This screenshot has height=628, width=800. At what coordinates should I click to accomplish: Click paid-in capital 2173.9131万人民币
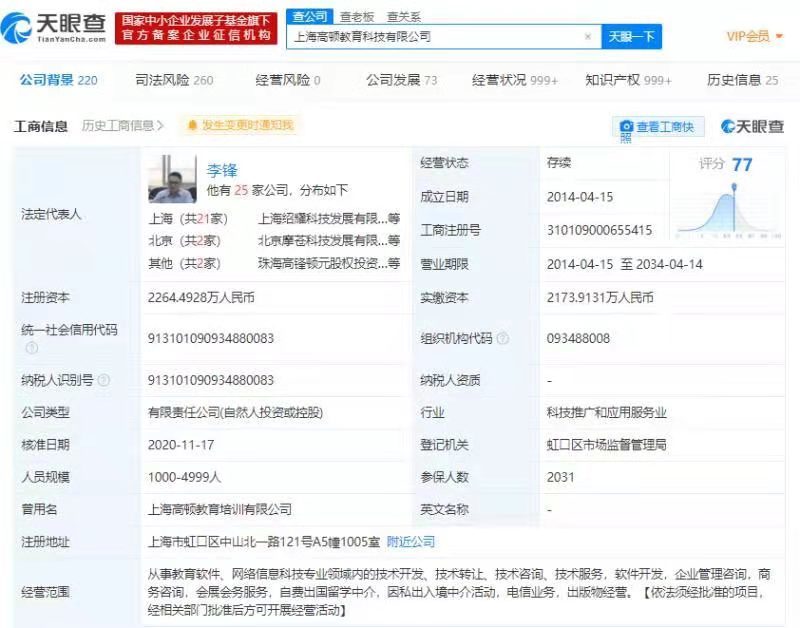click(x=600, y=297)
